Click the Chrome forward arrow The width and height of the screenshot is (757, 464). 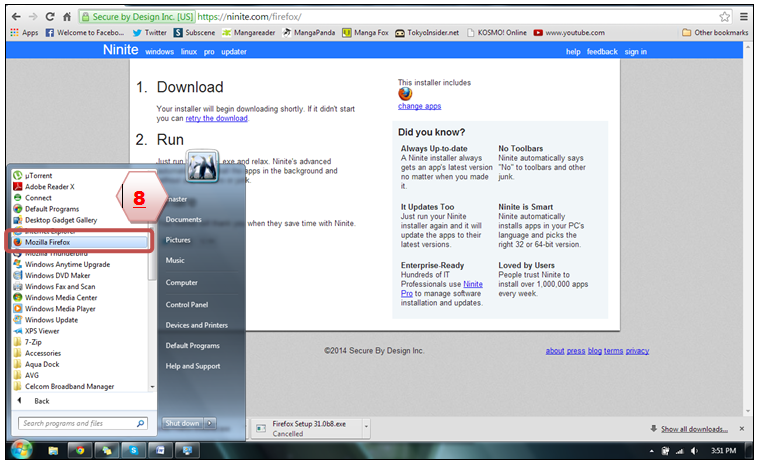click(x=33, y=16)
